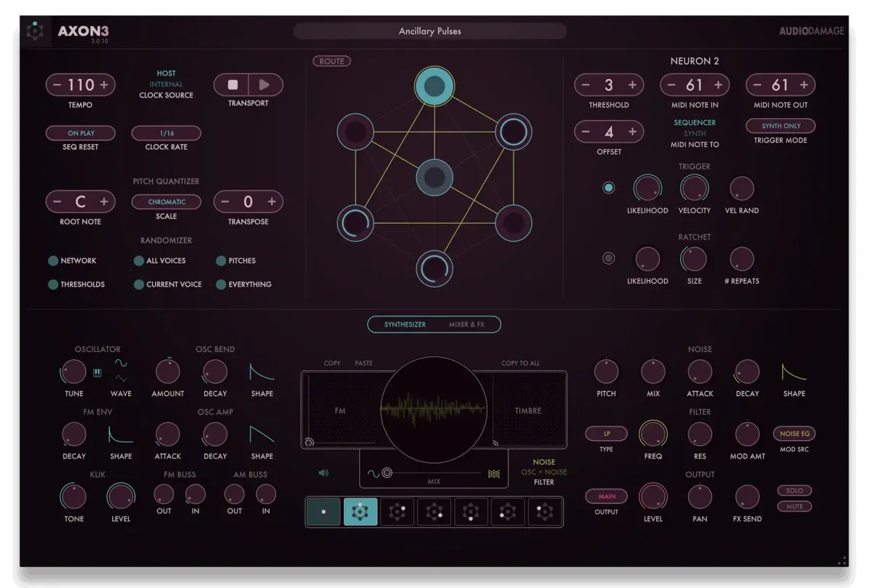
Task: Select INTERNAL as clock source
Action: pos(166,84)
